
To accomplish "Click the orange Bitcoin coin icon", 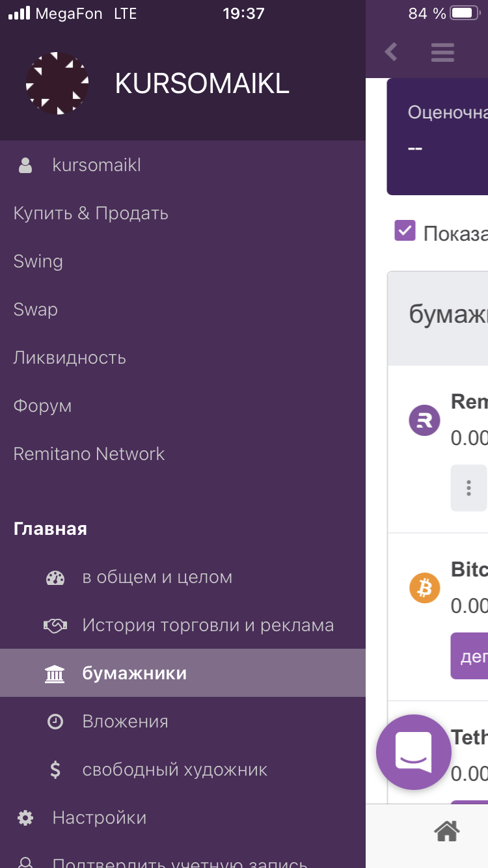I will pos(424,588).
